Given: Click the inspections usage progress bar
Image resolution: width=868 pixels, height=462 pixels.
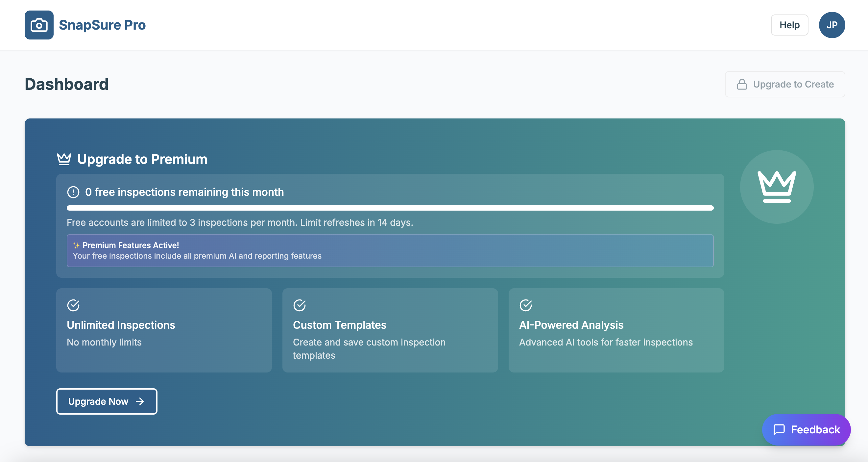Looking at the screenshot, I should tap(390, 208).
